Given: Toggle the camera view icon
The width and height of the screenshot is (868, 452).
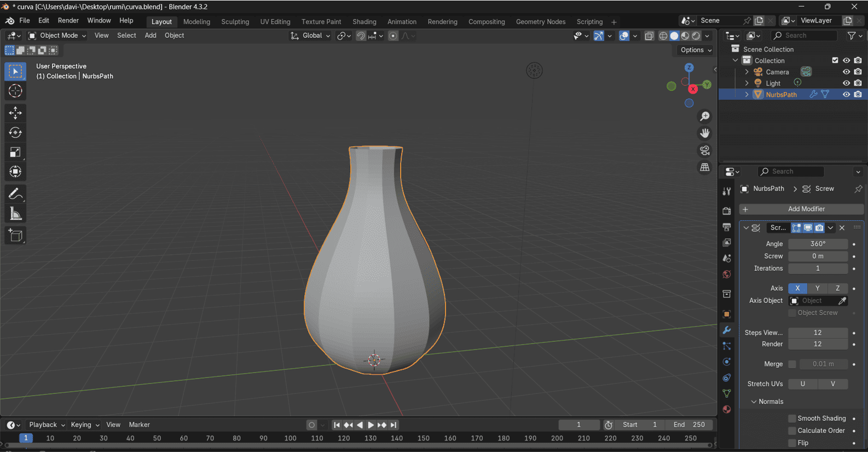Looking at the screenshot, I should click(x=705, y=150).
